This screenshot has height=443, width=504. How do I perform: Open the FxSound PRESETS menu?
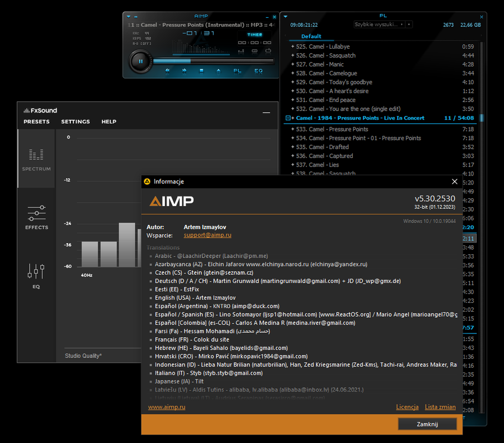tap(37, 121)
